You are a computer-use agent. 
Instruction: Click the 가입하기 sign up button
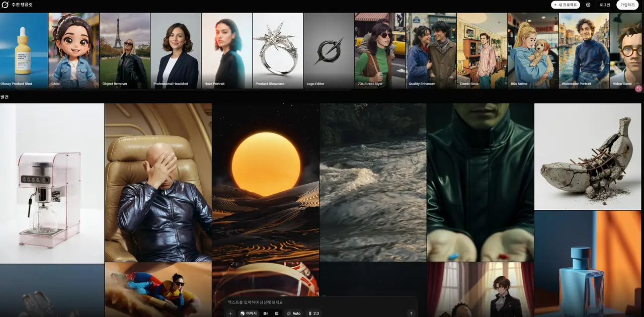627,5
